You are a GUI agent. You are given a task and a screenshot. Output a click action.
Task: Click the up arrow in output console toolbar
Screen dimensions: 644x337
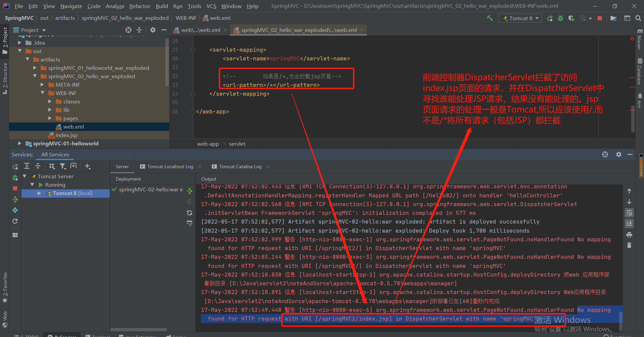[x=629, y=191]
